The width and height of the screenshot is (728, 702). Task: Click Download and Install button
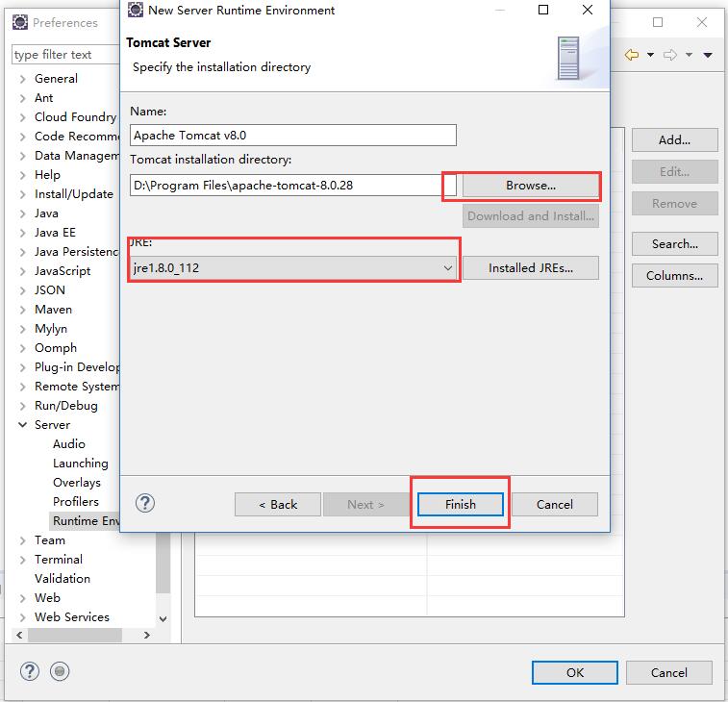(530, 216)
